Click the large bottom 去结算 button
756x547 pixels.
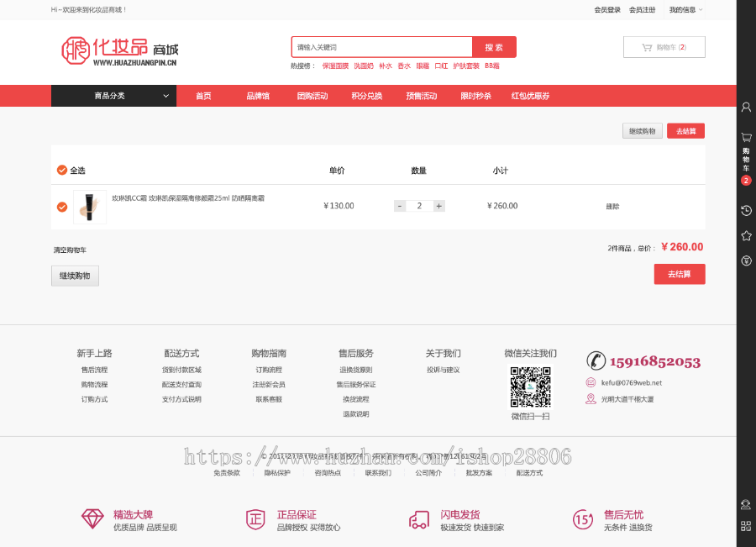pyautogui.click(x=680, y=274)
